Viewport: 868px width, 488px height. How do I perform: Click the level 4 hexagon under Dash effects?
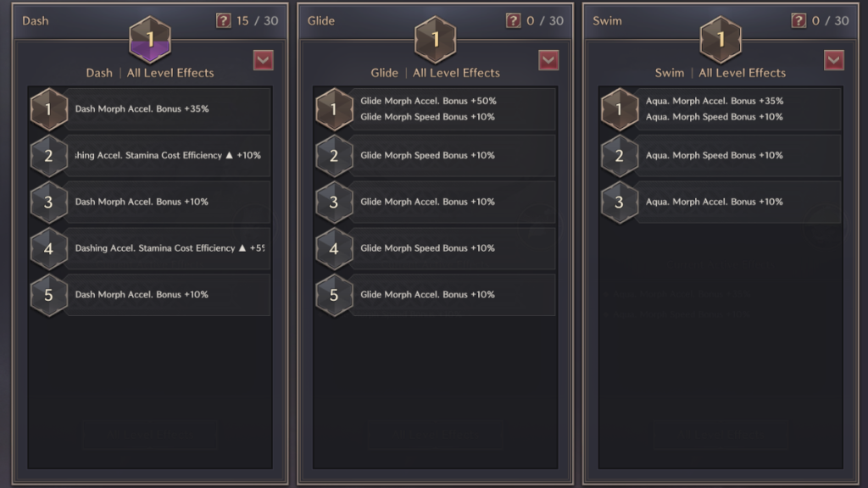(48, 249)
